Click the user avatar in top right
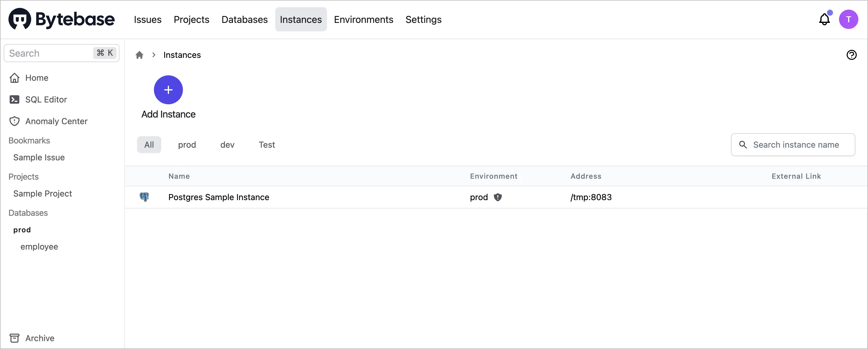The image size is (868, 349). (849, 20)
